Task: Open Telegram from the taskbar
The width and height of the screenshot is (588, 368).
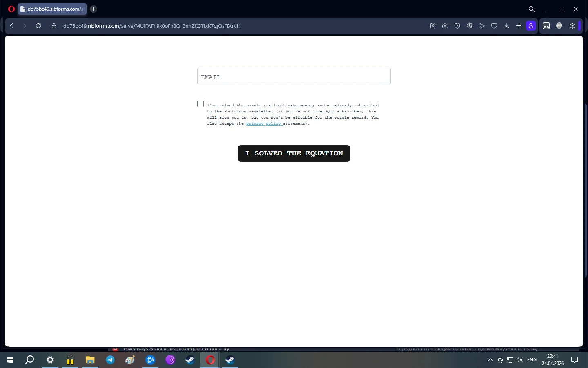Action: [x=110, y=360]
